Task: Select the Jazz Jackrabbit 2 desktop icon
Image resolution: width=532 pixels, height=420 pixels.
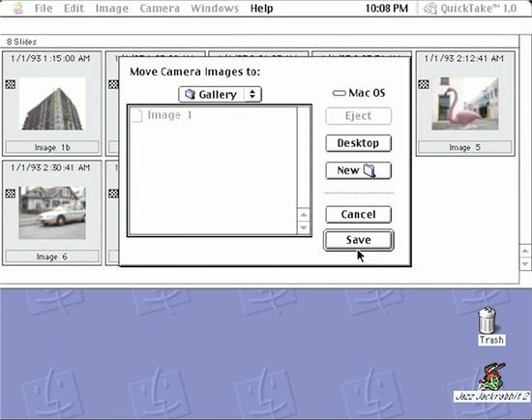Action: 491,376
